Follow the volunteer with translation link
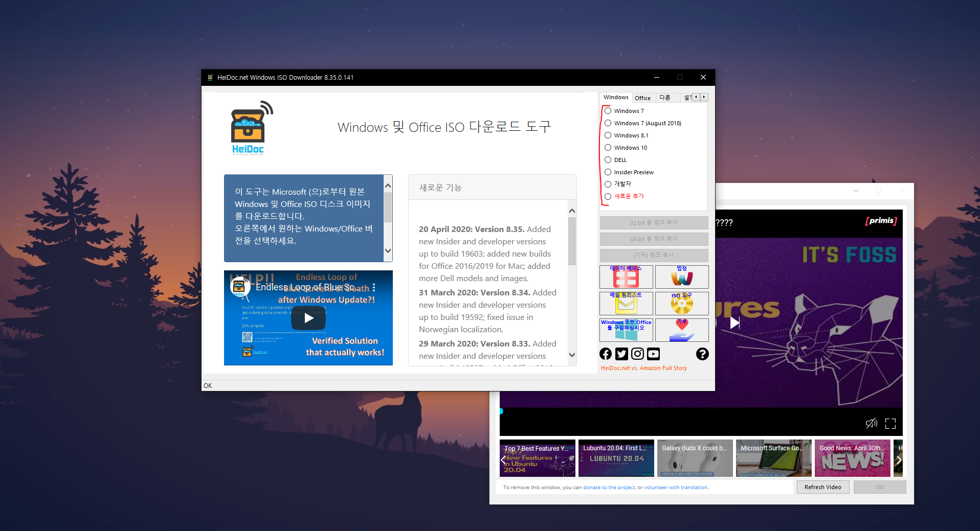This screenshot has width=980, height=531. [676, 488]
